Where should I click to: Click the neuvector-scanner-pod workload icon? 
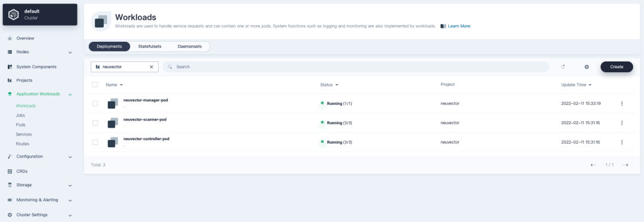(113, 123)
